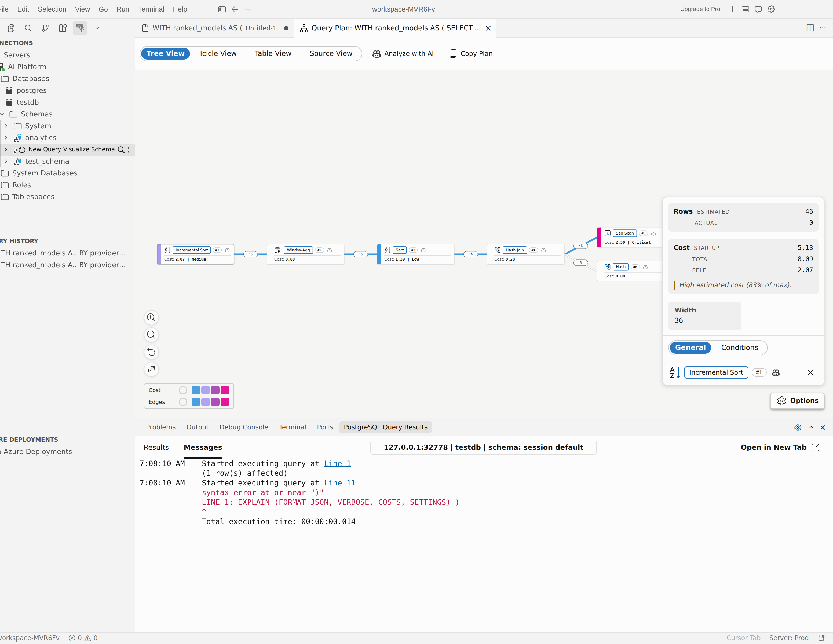Image resolution: width=833 pixels, height=644 pixels.
Task: Go back with the left arrow
Action: click(235, 9)
